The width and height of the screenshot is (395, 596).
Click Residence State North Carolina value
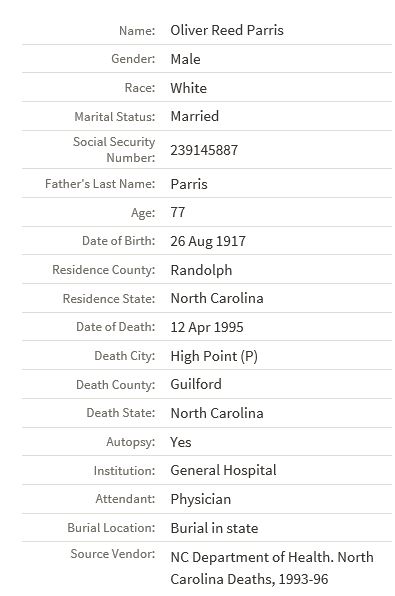[x=217, y=298]
